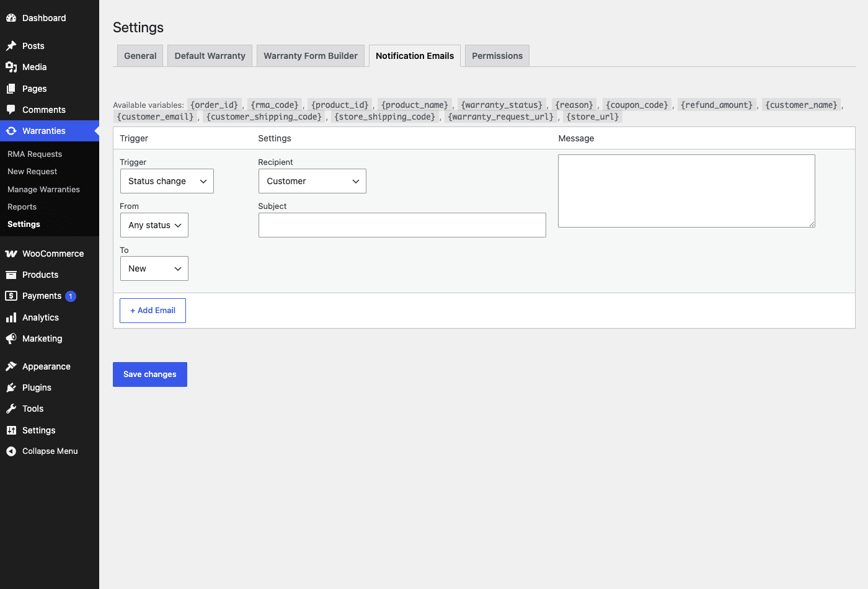The height and width of the screenshot is (589, 868).
Task: Open the To dropdown showing New
Action: 154,268
